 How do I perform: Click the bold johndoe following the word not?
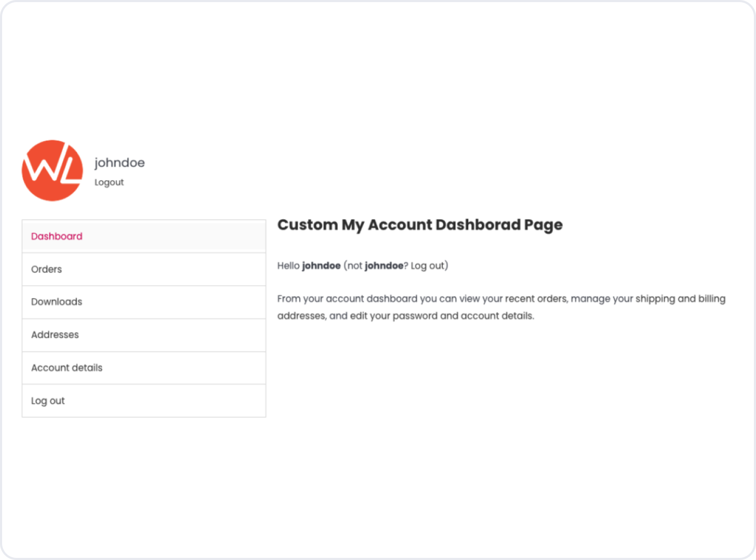tap(384, 265)
